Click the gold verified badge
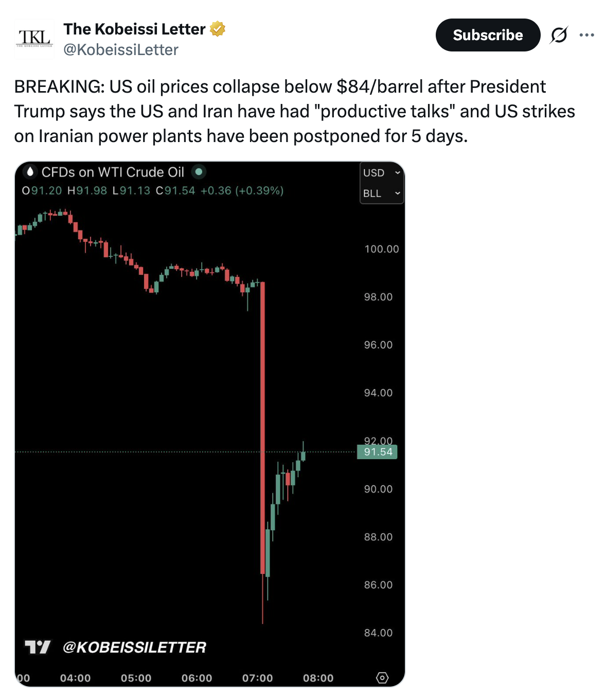The width and height of the screenshot is (605, 700). tap(218, 29)
